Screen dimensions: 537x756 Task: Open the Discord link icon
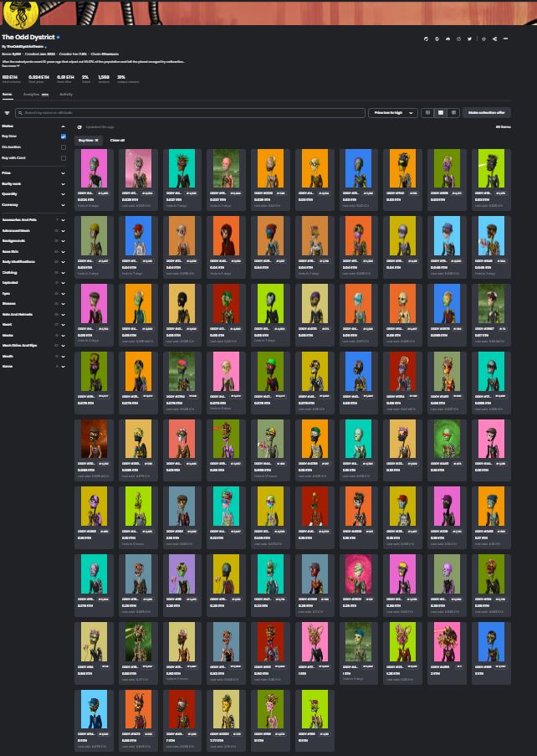pos(447,39)
